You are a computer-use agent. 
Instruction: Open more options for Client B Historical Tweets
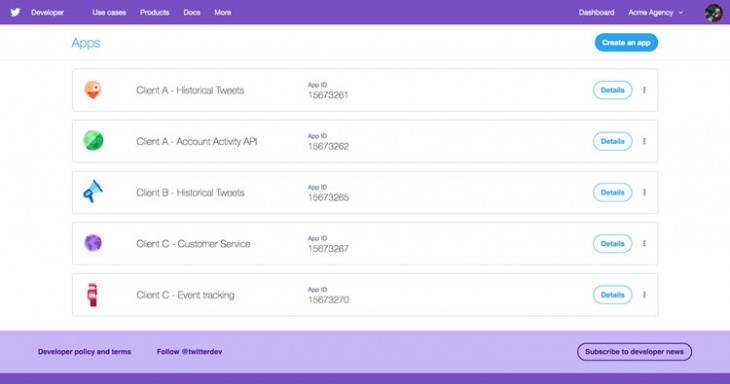click(x=644, y=192)
